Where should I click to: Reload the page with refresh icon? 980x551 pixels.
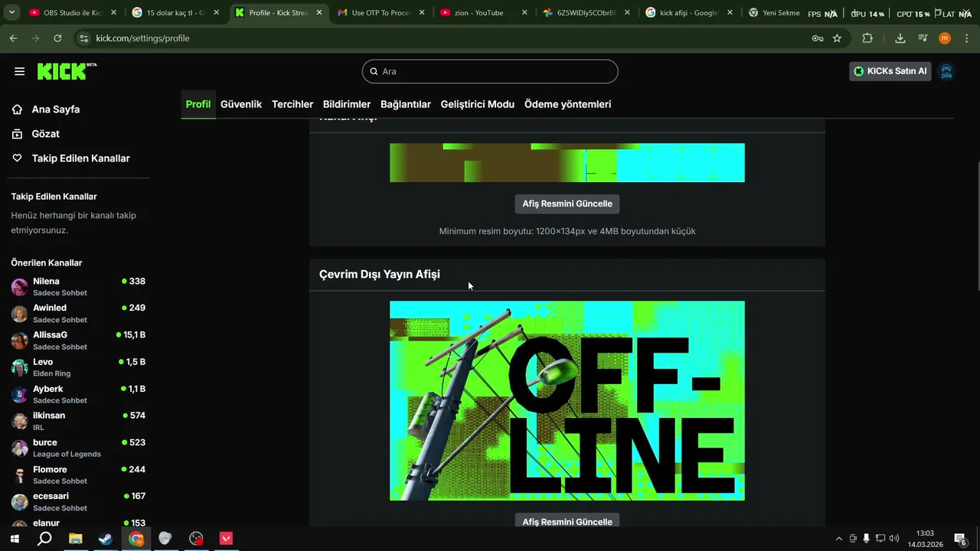pos(57,38)
